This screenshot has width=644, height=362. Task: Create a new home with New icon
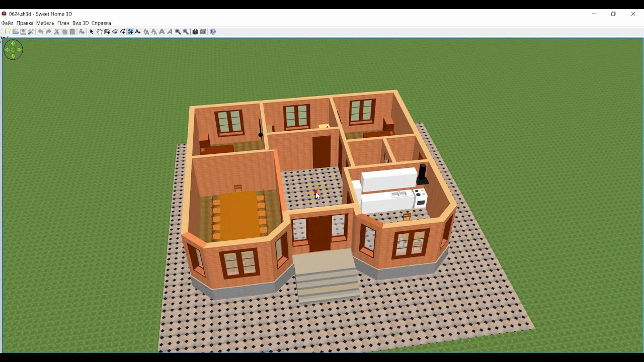click(x=8, y=32)
